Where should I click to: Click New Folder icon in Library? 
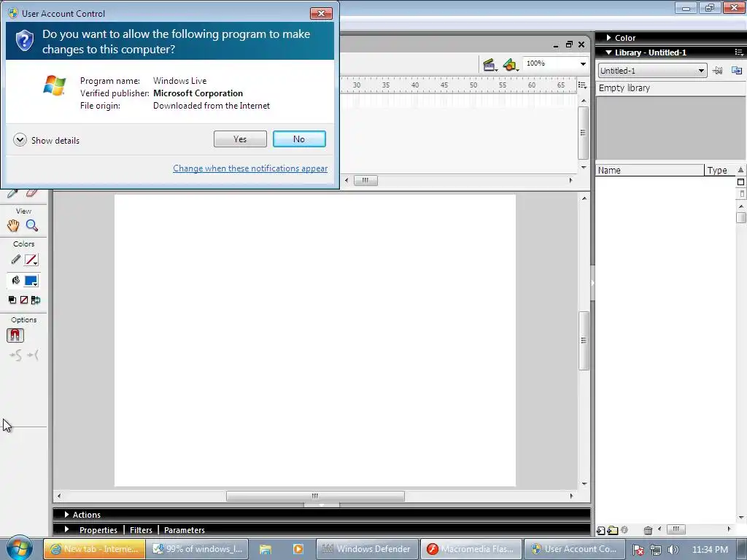613,530
